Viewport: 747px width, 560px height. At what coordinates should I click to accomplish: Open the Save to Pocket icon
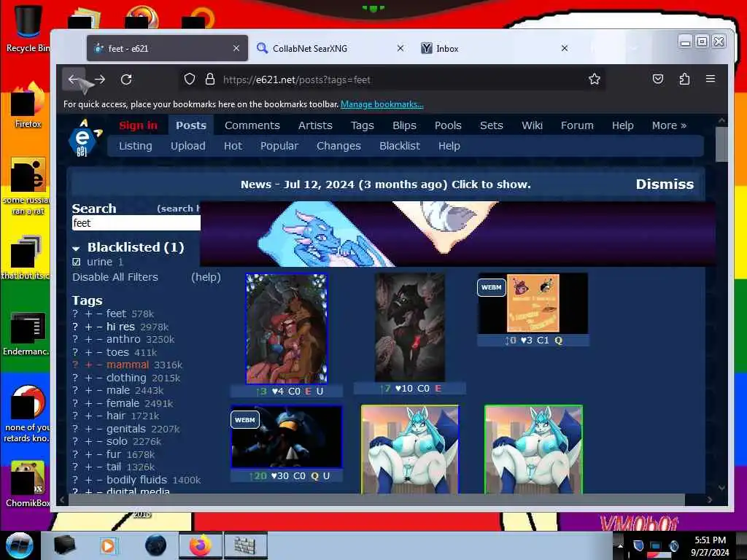click(x=657, y=79)
